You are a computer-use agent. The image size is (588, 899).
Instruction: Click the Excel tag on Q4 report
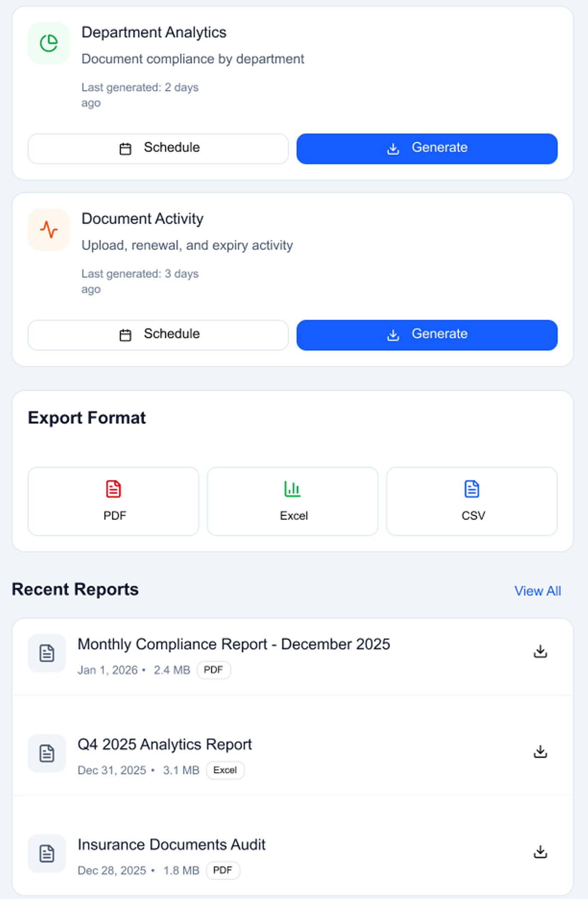pyautogui.click(x=225, y=770)
